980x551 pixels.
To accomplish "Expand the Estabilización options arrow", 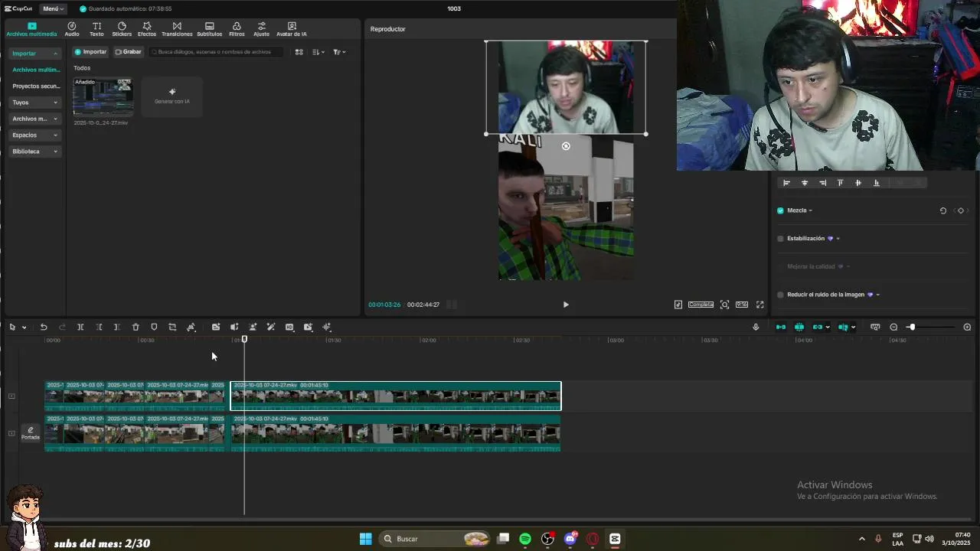I will 838,239.
